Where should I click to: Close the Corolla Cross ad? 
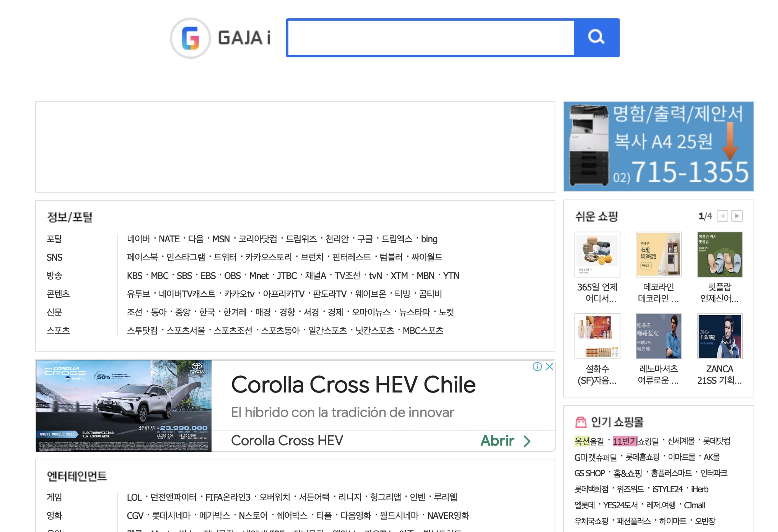click(x=550, y=367)
